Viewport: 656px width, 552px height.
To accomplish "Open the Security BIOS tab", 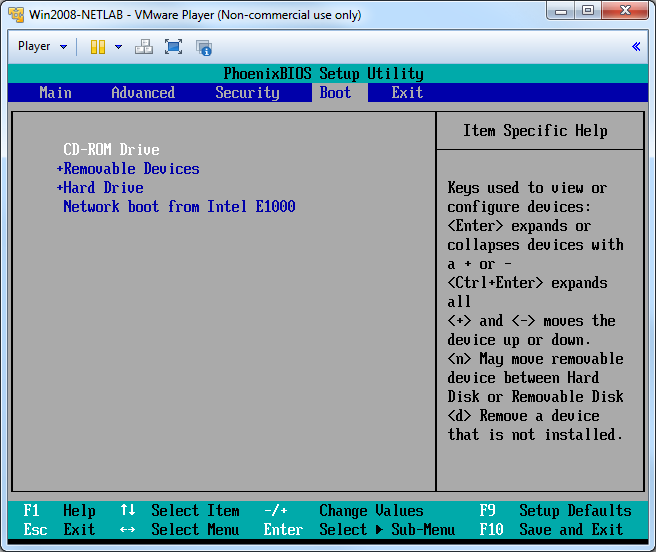I will tap(247, 92).
